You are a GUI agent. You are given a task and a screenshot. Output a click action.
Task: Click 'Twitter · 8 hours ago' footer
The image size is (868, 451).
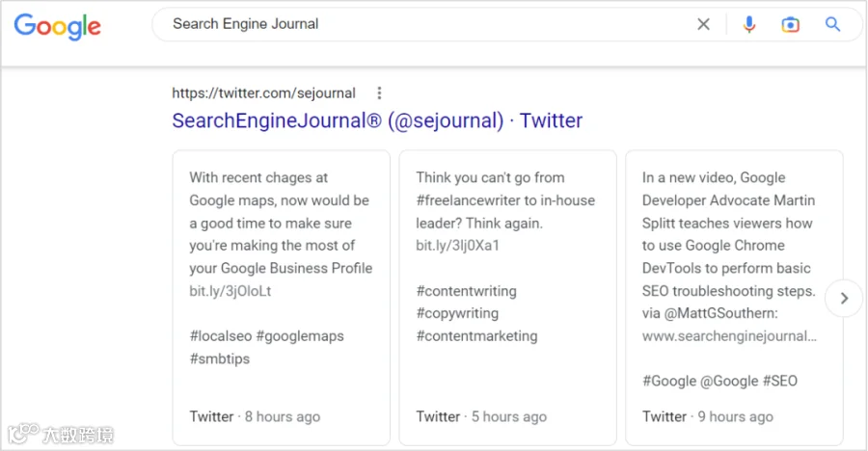tap(255, 417)
